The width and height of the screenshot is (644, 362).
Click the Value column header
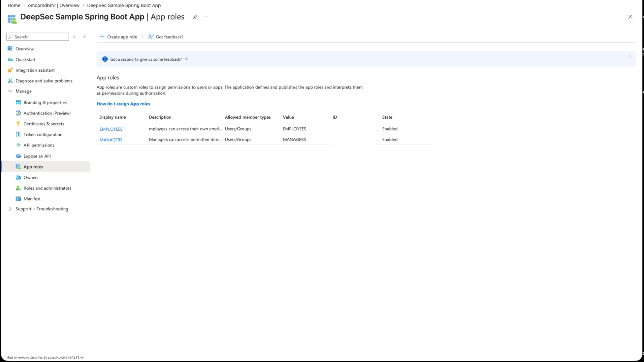[x=288, y=117]
